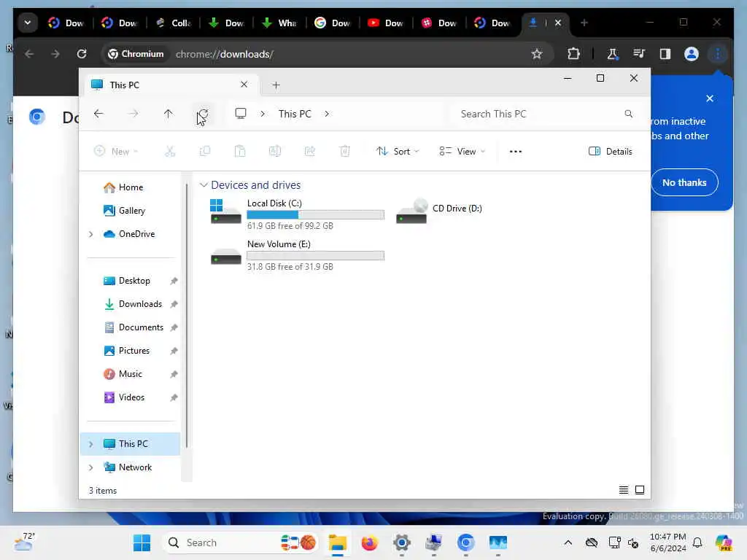Image resolution: width=747 pixels, height=560 pixels.
Task: Open the Sort dropdown
Action: [398, 152]
